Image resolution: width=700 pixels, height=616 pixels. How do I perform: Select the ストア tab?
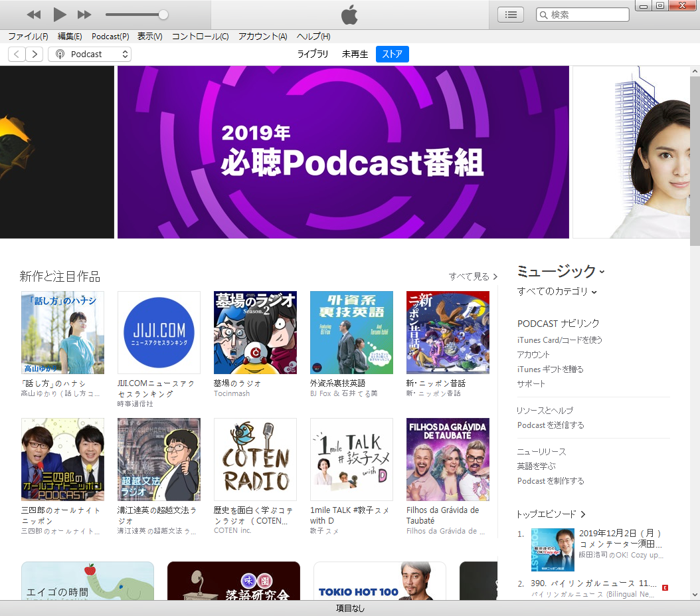click(x=392, y=54)
